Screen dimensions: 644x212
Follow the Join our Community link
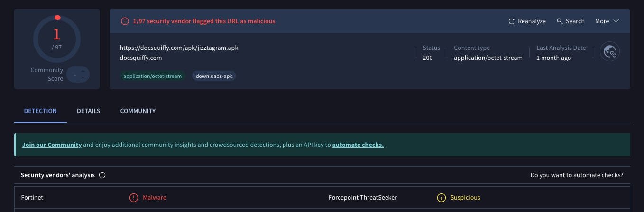[52, 145]
